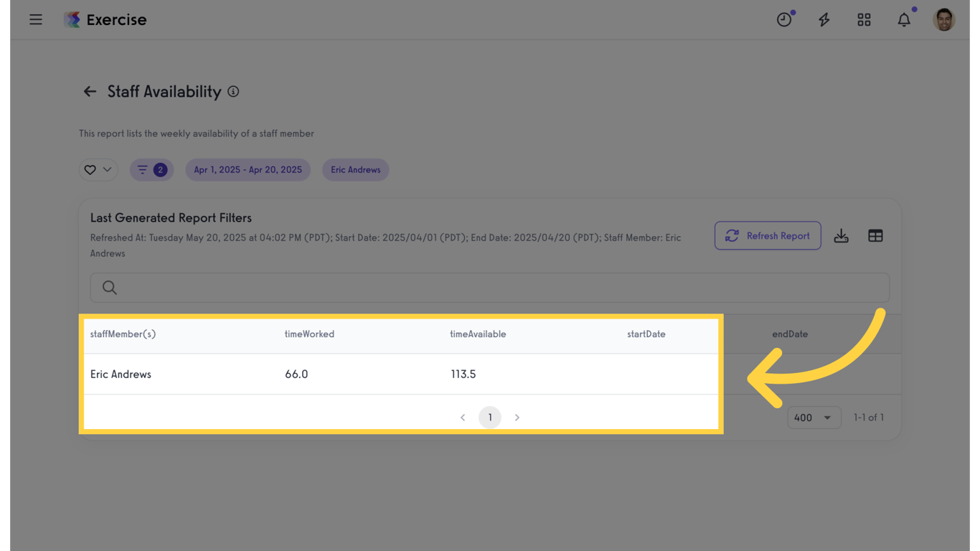The width and height of the screenshot is (980, 551).
Task: Click the lightning bolt quick actions icon
Action: pyautogui.click(x=824, y=20)
